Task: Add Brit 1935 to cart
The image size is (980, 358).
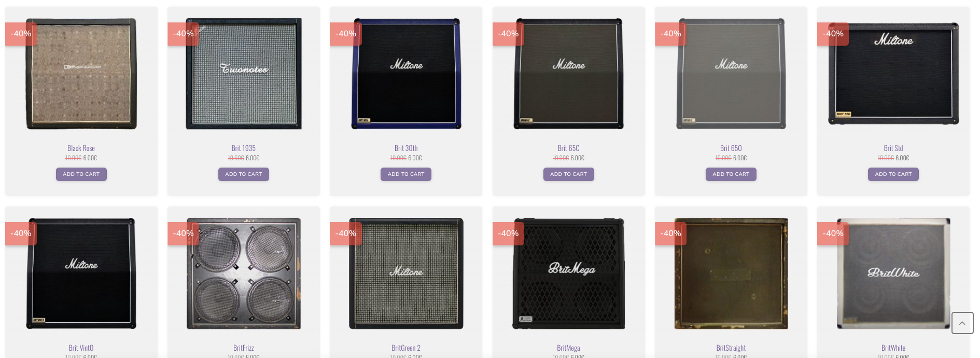Action: (244, 174)
